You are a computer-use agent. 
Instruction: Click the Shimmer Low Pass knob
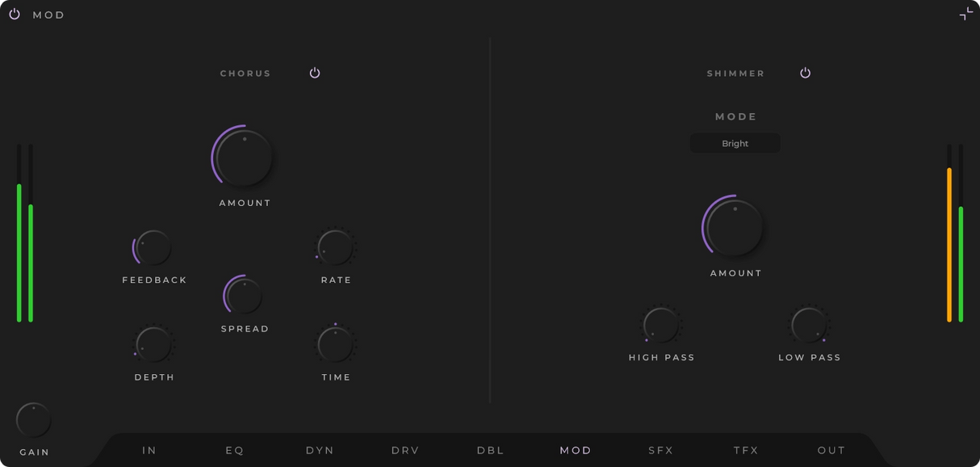[809, 325]
